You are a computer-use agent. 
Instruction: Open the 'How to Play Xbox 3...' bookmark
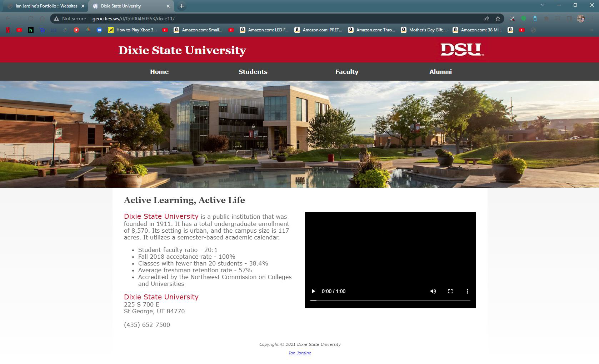[x=133, y=30]
